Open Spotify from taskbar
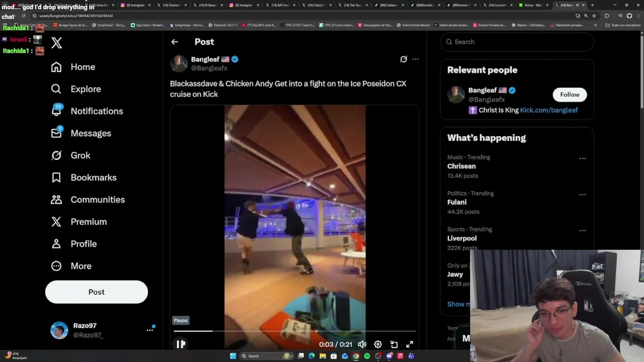The height and width of the screenshot is (362, 644). 367,356
